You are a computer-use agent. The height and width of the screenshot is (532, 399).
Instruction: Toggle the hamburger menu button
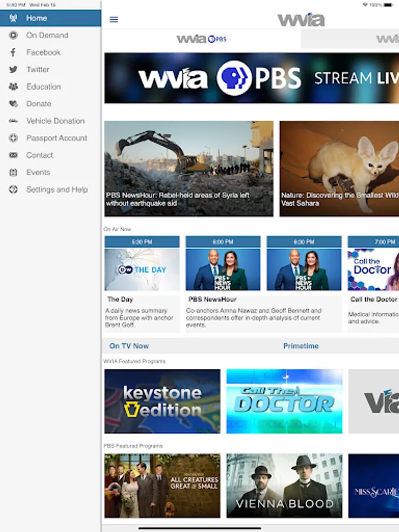click(x=113, y=20)
